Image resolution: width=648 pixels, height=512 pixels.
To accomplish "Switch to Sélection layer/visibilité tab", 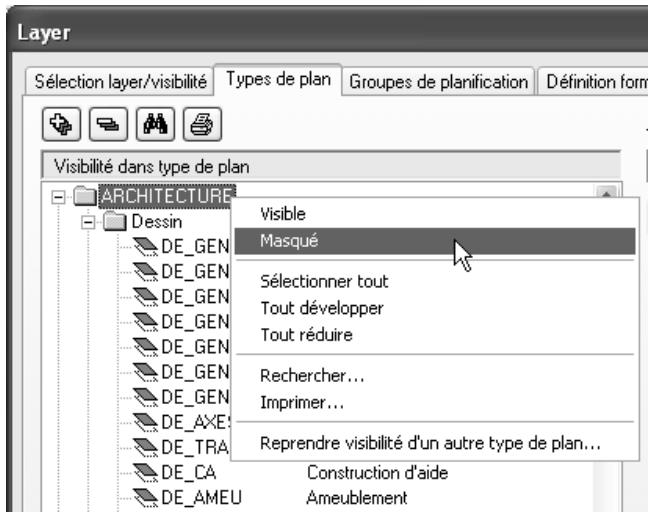I will (x=120, y=82).
